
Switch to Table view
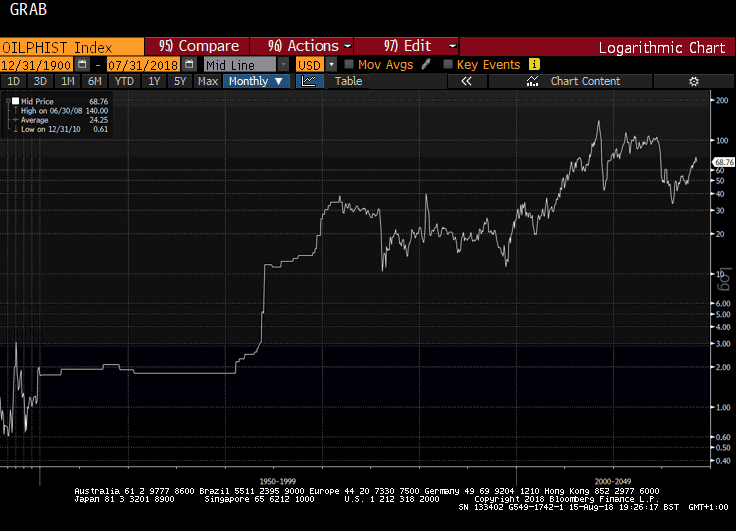tap(348, 81)
